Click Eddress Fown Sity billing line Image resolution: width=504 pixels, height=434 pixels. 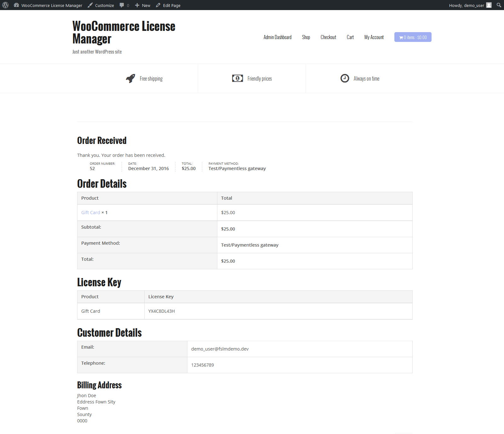point(96,402)
